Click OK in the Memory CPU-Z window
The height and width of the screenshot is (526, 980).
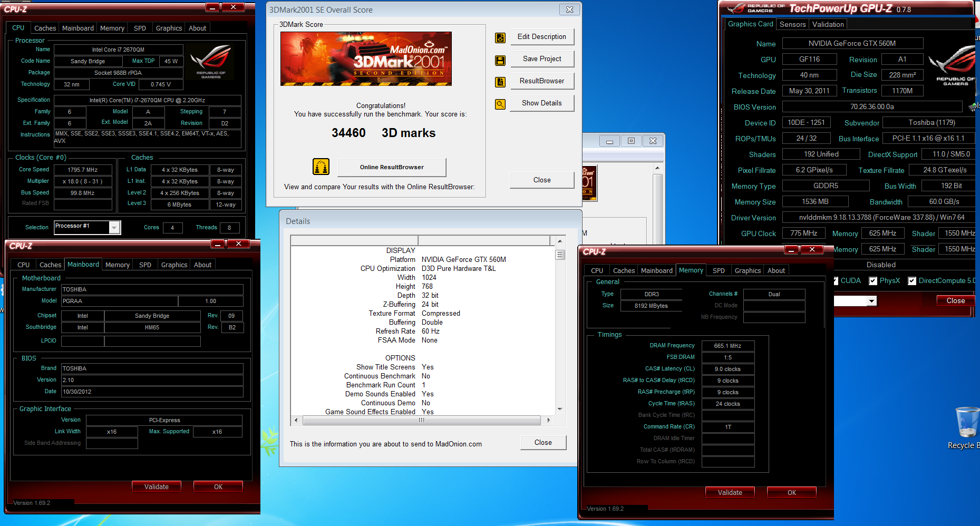click(792, 492)
